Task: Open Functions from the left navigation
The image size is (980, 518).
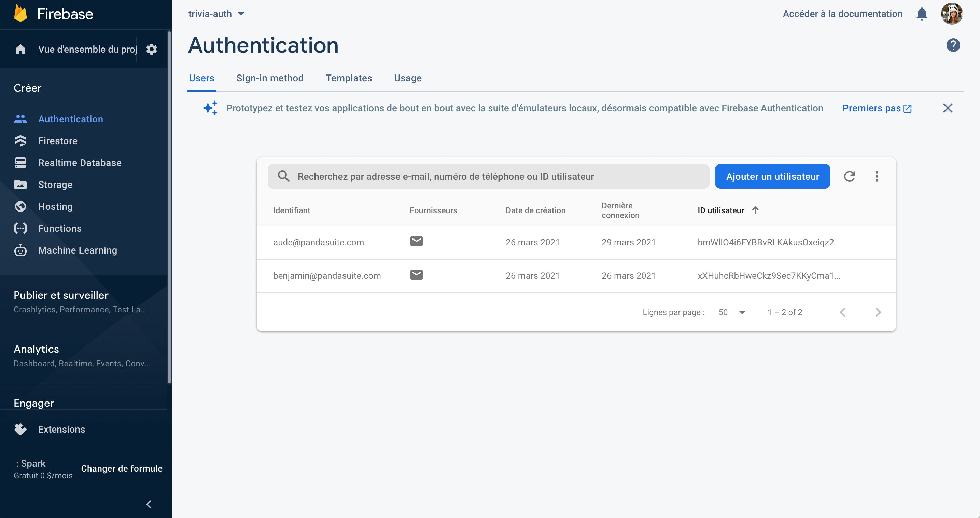Action: [60, 228]
